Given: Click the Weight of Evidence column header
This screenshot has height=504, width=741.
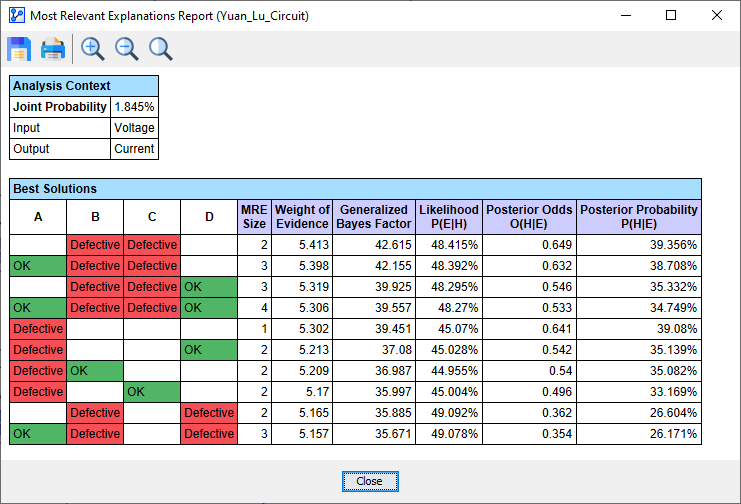Looking at the screenshot, I should (x=301, y=216).
